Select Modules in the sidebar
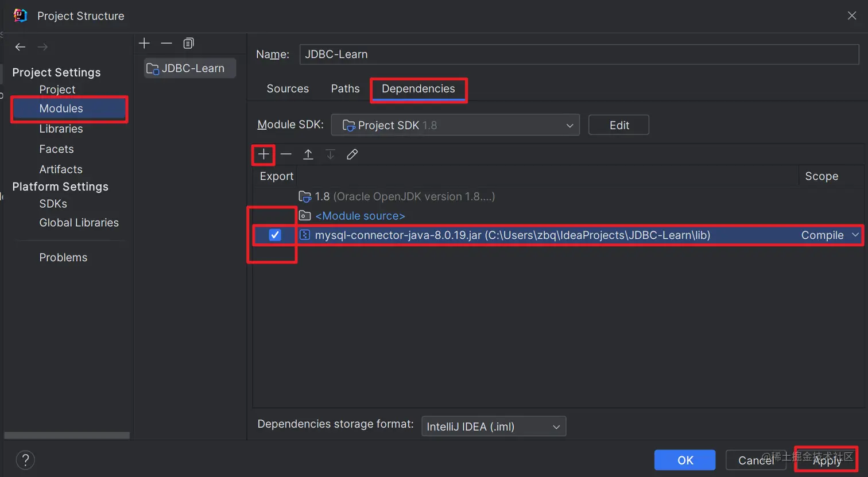 pos(69,108)
